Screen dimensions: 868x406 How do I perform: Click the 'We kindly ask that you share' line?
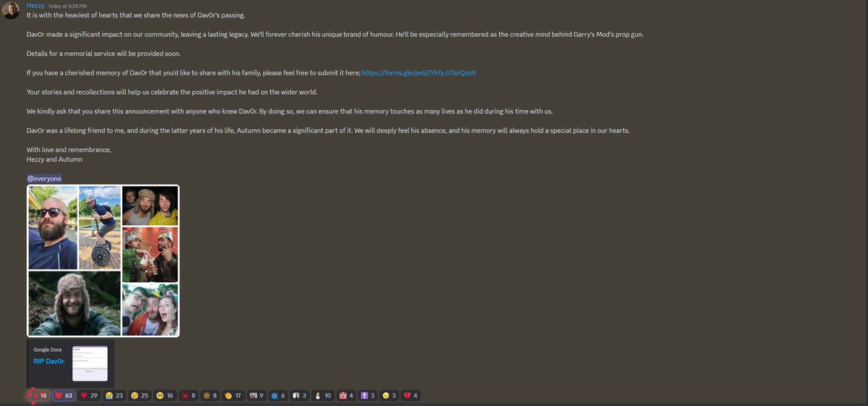(x=289, y=111)
